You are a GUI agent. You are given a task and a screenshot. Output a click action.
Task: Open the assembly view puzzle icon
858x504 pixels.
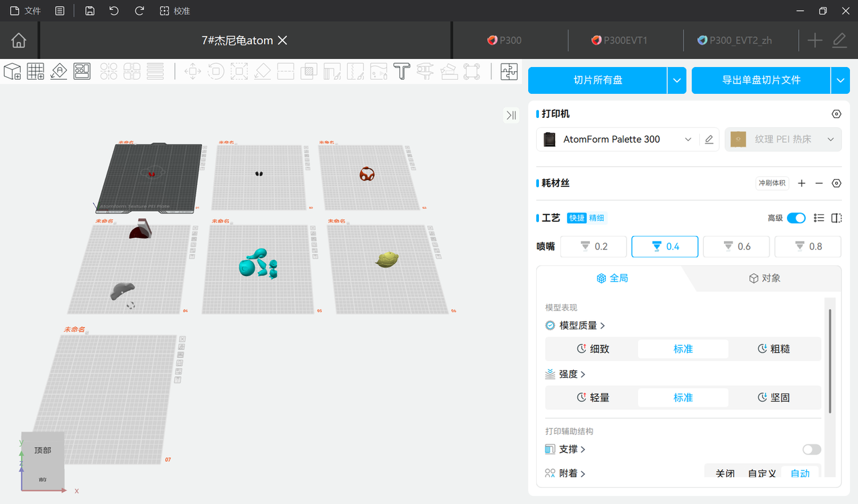[509, 71]
